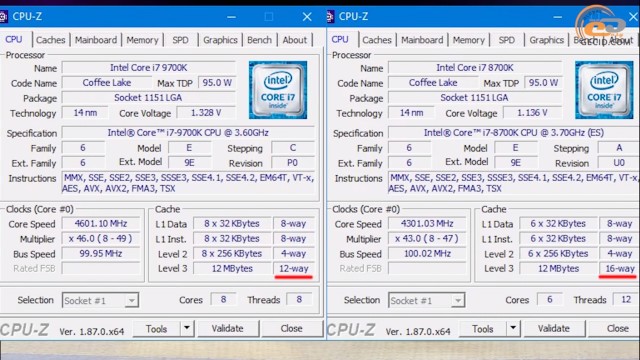Open Tools dropdown arrow in left window
The height and width of the screenshot is (360, 640).
187,328
